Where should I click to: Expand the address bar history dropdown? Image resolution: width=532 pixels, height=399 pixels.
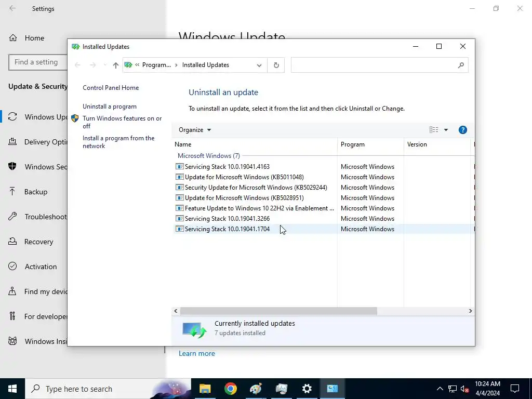pos(259,65)
